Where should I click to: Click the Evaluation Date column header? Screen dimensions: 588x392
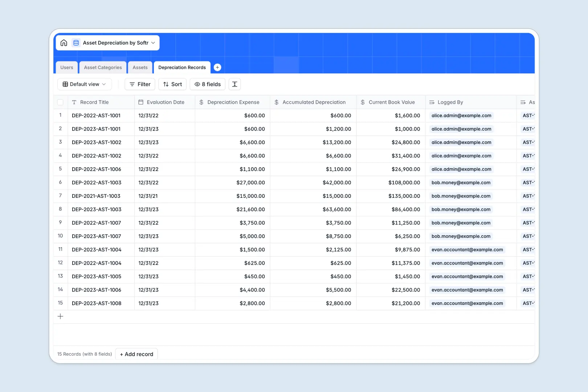(x=165, y=102)
